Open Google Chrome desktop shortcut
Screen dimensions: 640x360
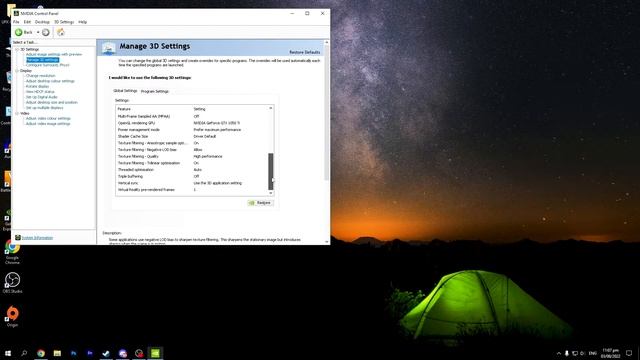coord(12,252)
